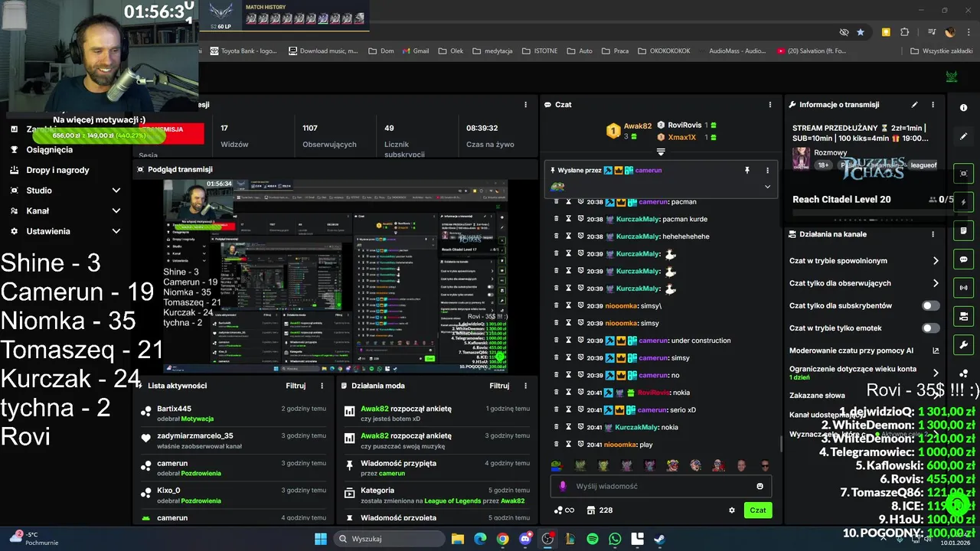Click the Windows Start button

[x=321, y=539]
